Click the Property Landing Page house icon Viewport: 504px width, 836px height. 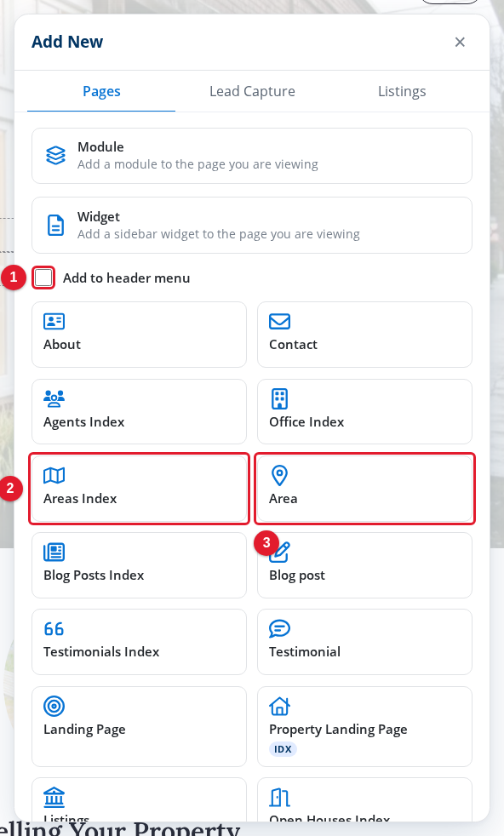[x=279, y=706]
